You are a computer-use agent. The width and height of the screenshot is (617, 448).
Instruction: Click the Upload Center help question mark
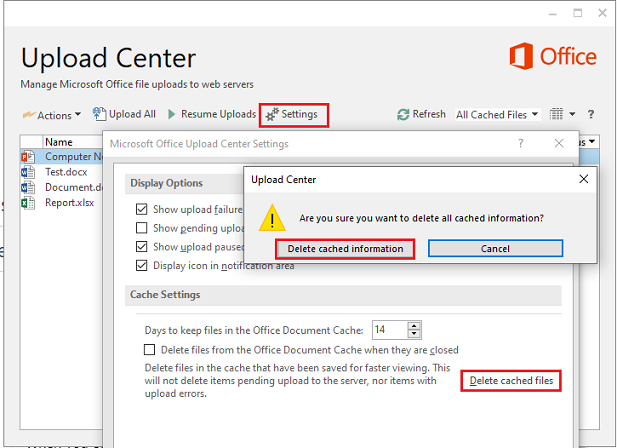coord(591,114)
